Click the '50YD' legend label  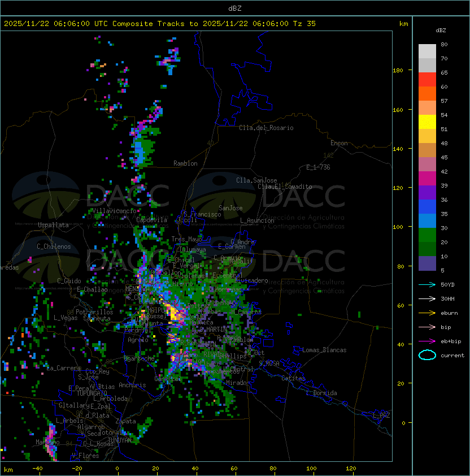[447, 284]
